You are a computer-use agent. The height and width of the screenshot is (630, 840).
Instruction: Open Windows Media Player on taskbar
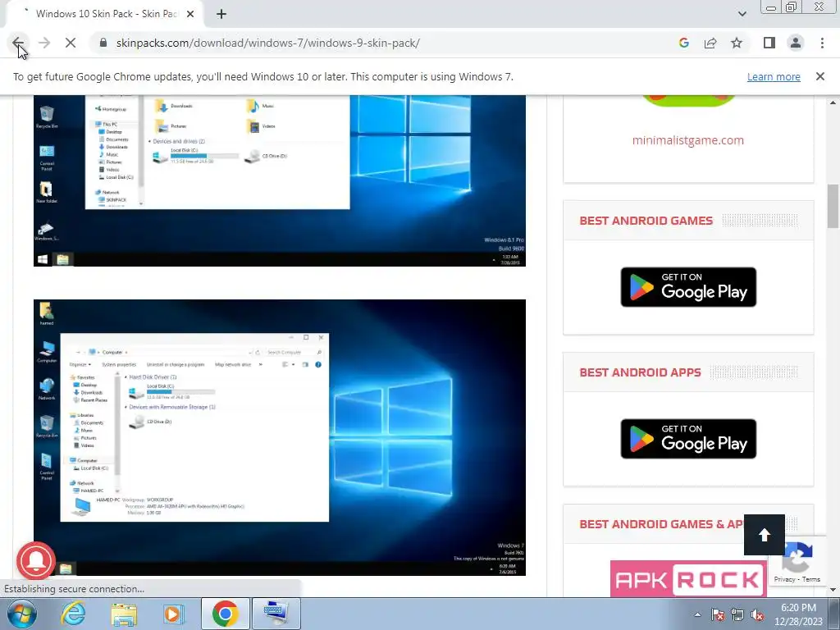pyautogui.click(x=174, y=614)
